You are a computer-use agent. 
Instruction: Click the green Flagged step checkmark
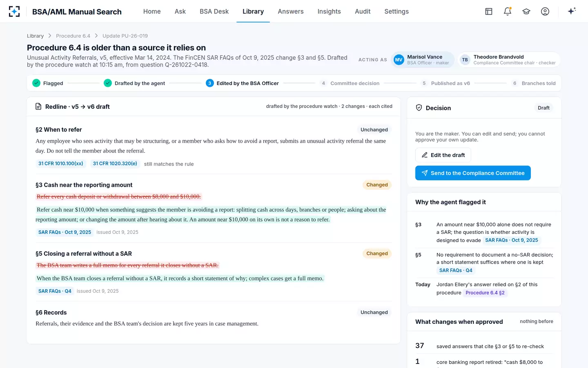[x=36, y=83]
